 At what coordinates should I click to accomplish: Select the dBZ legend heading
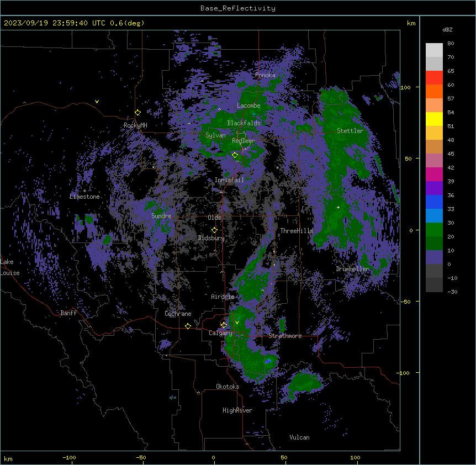pyautogui.click(x=447, y=29)
